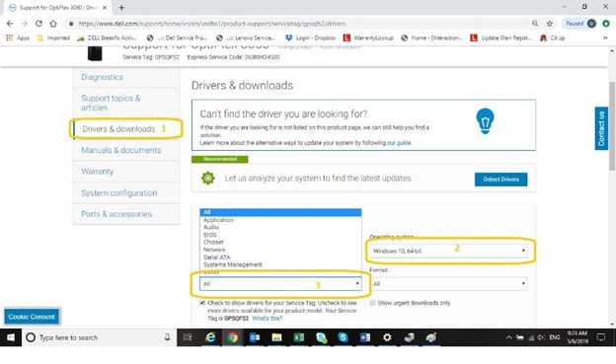
Task: Open the WarrantyLookup bookmark
Action: coord(368,38)
